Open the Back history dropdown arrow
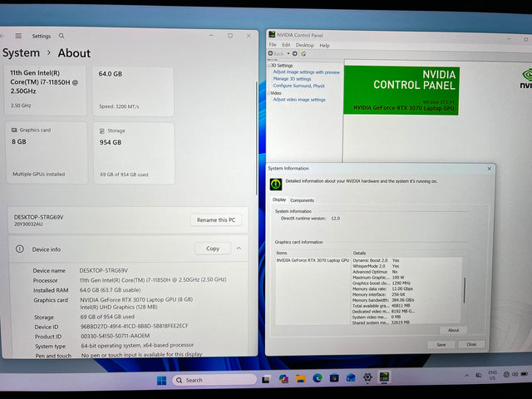532x399 pixels. 288,53
